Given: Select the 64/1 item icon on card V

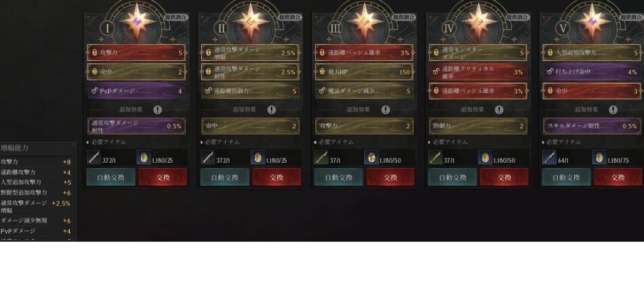Looking at the screenshot, I should point(549,158).
